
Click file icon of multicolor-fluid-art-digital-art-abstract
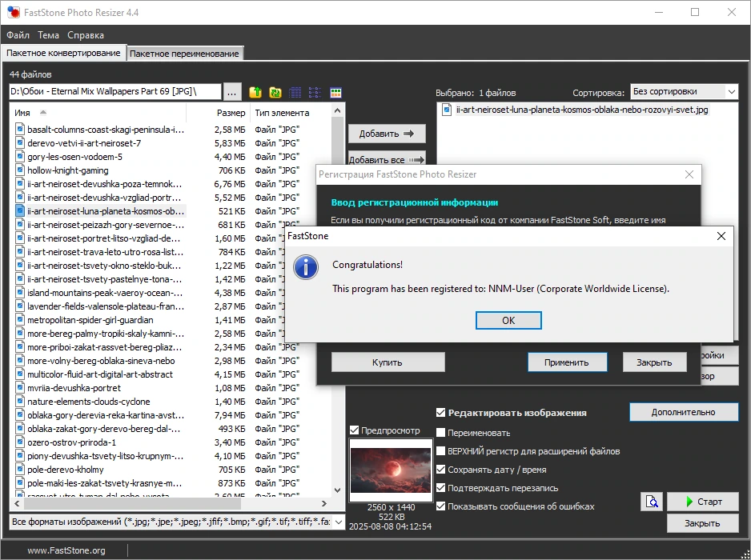pos(20,374)
